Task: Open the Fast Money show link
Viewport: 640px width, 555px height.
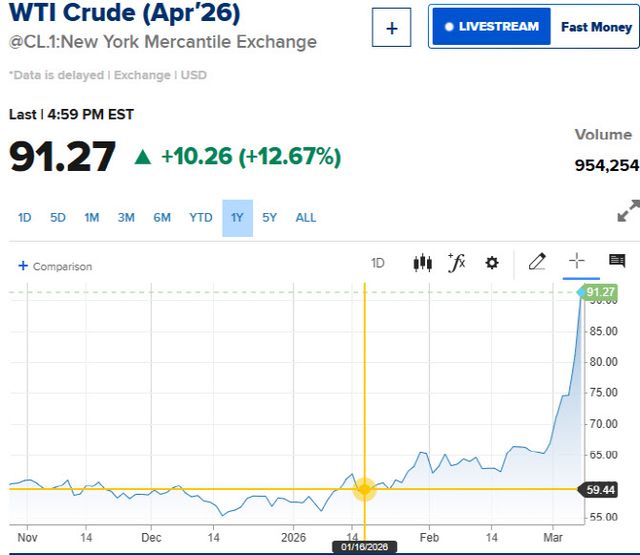Action: point(596,27)
